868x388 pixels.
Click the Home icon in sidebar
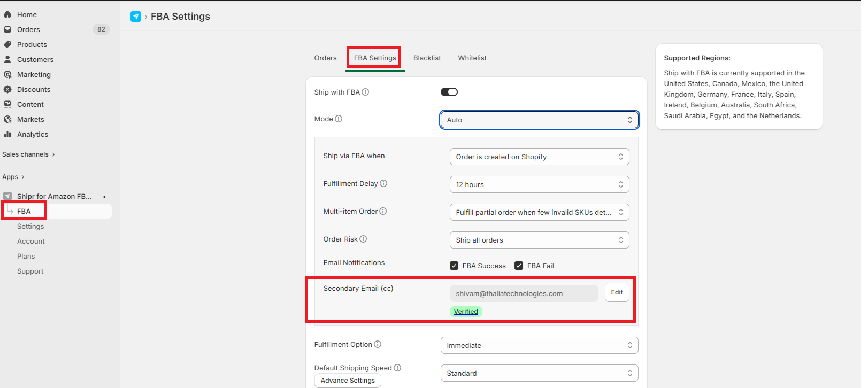pyautogui.click(x=7, y=14)
